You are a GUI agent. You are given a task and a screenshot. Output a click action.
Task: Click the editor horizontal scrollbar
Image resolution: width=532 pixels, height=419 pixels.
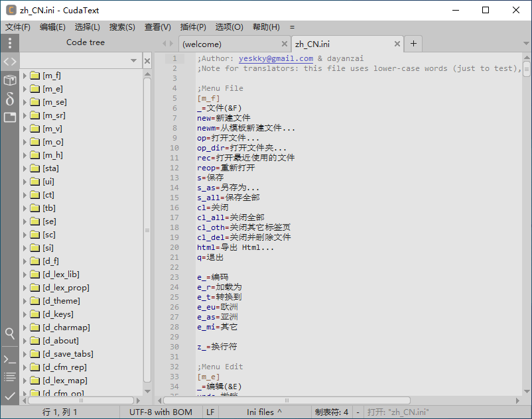pyautogui.click(x=287, y=400)
